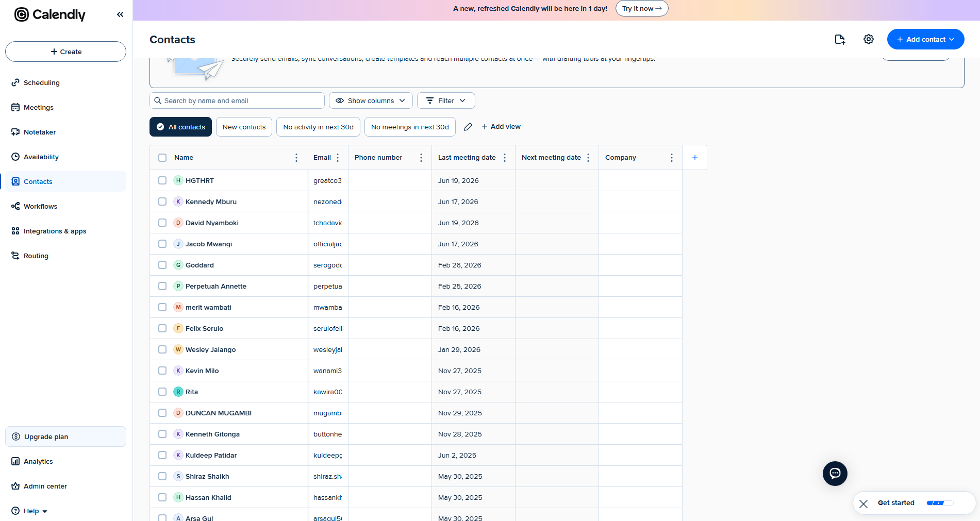The width and height of the screenshot is (980, 521).
Task: Focus the Search by name and email field
Action: tap(237, 100)
